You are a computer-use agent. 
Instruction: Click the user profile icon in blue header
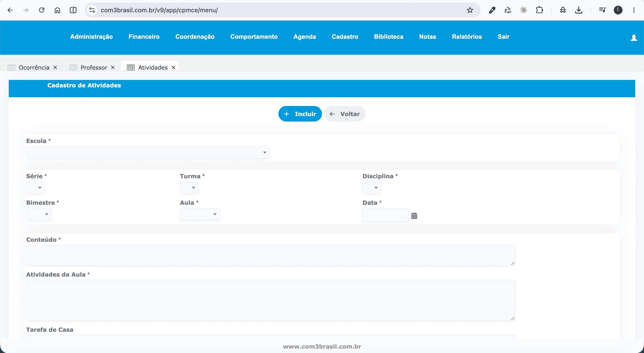(x=634, y=38)
